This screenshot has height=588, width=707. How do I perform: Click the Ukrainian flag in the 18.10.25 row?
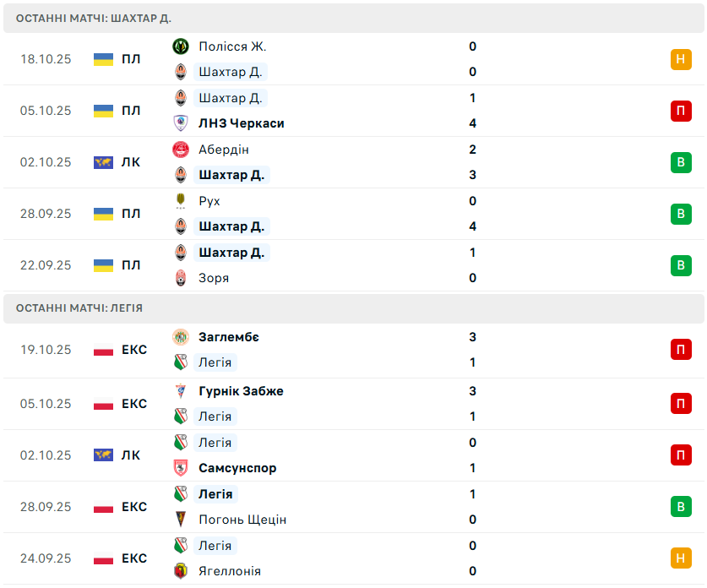pyautogui.click(x=103, y=59)
